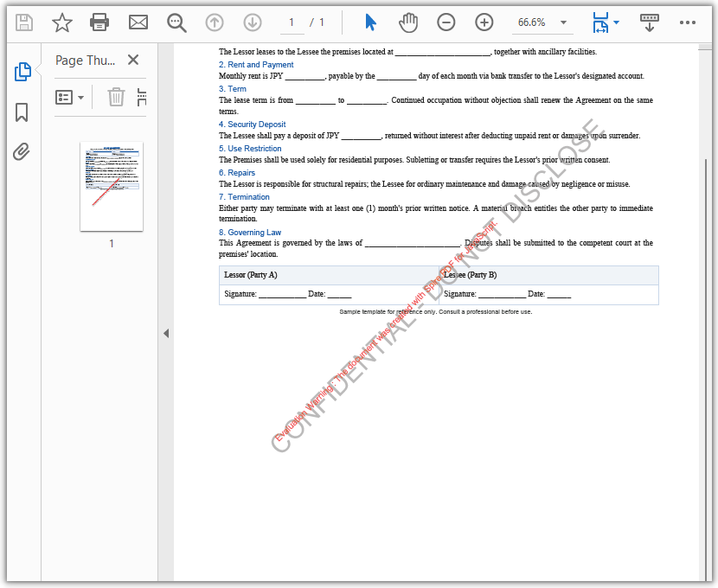Send the file by email envelope icon

(x=138, y=22)
